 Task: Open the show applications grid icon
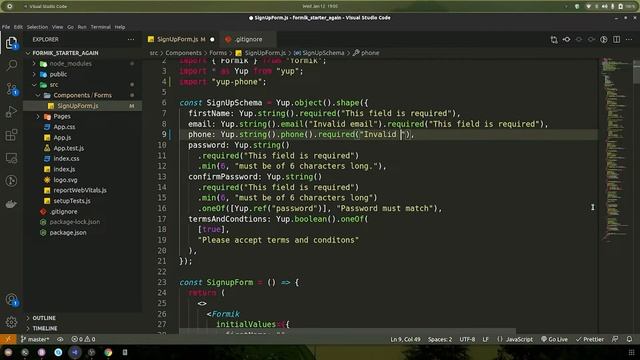(631, 352)
